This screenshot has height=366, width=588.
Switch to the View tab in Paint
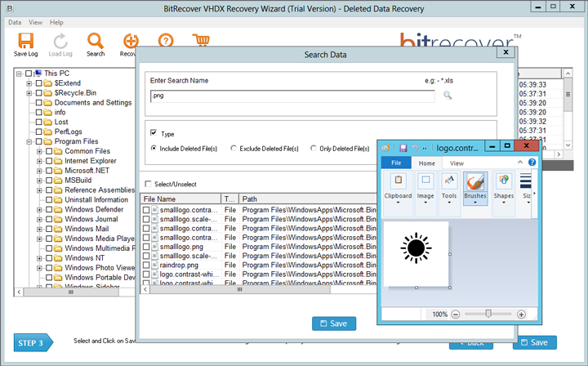click(457, 163)
